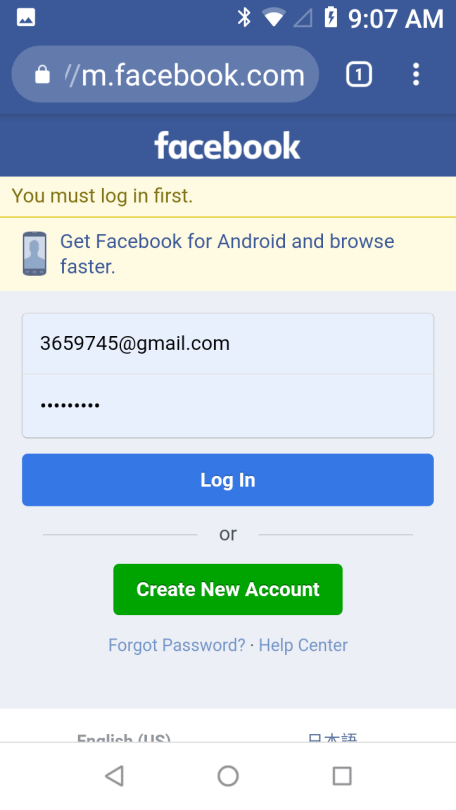
Task: Open recent apps with square button
Action: [x=342, y=776]
